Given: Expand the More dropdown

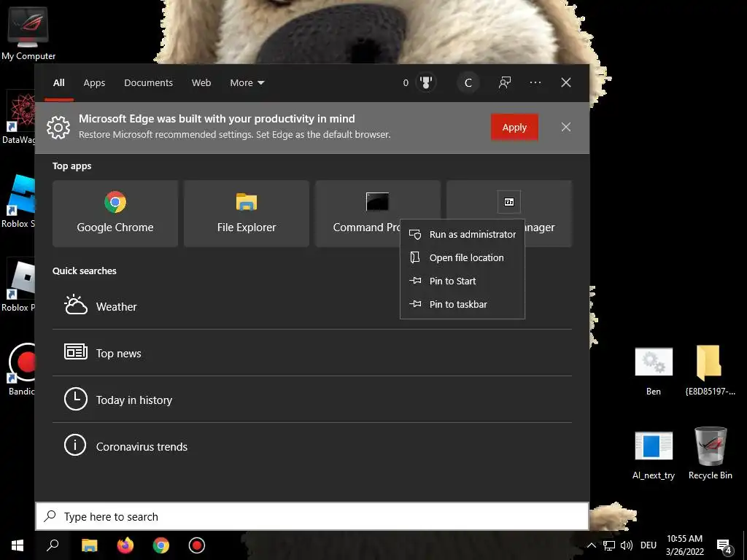Looking at the screenshot, I should (x=247, y=83).
